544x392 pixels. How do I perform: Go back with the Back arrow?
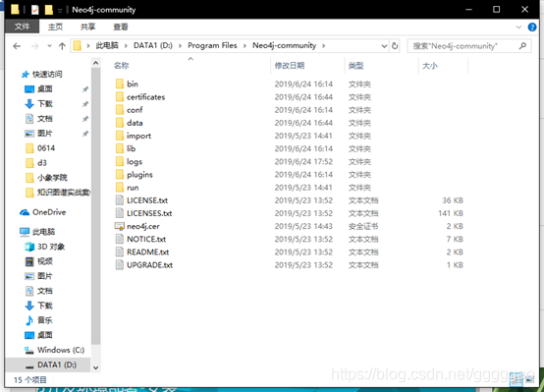click(x=17, y=46)
